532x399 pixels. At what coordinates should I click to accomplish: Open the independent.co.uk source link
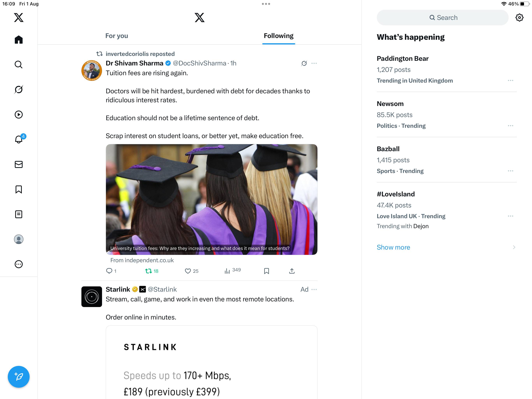tap(142, 260)
